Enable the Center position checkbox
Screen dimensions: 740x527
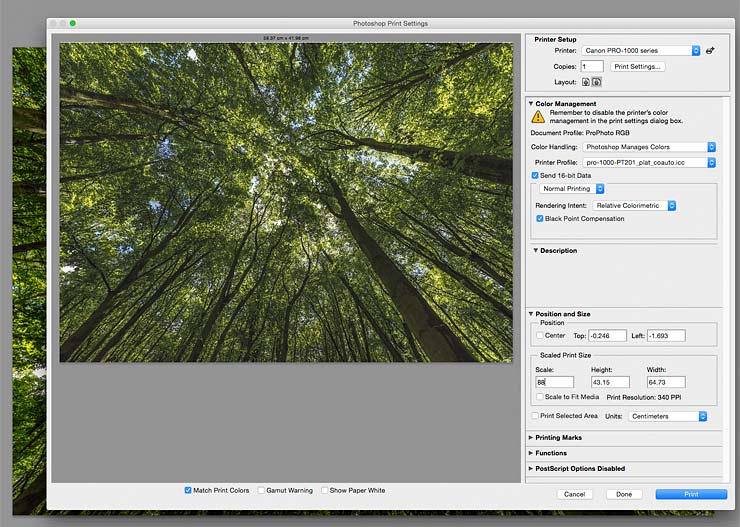coord(539,335)
